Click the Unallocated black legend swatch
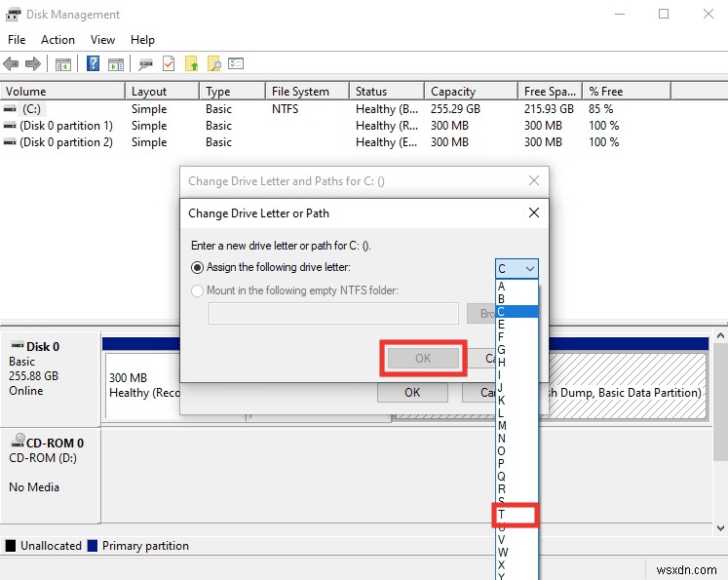 (x=10, y=546)
